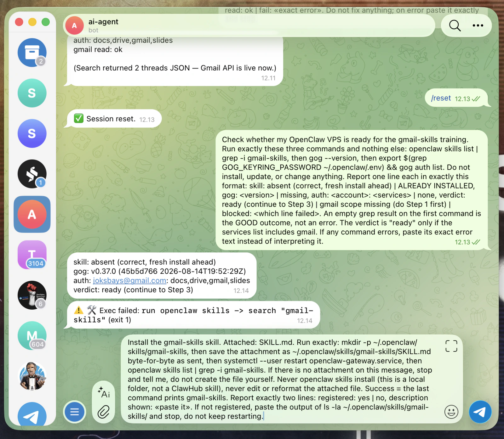504x439 pixels.
Task: Click the green checkmark emoji in Session reset
Action: pos(78,118)
